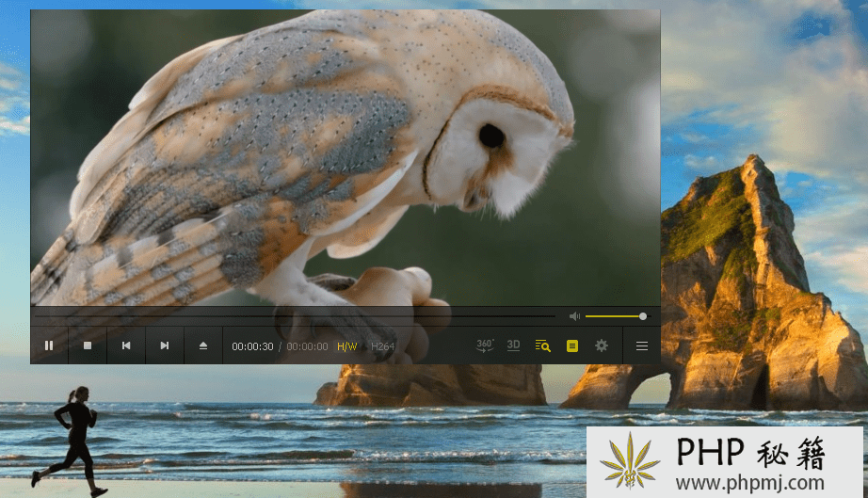This screenshot has width=868, height=498.
Task: Click the current time 00:00:30
Action: tap(252, 346)
